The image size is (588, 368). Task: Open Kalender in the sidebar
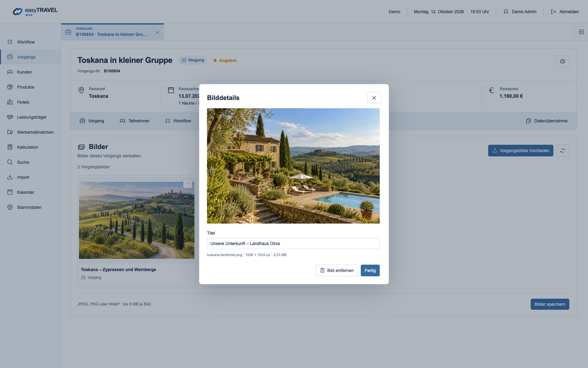coord(31,192)
